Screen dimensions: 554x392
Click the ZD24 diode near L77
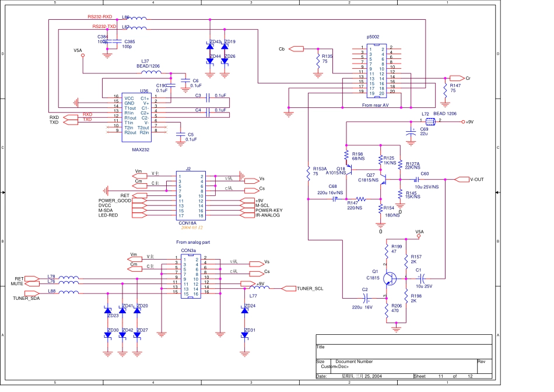click(x=244, y=310)
